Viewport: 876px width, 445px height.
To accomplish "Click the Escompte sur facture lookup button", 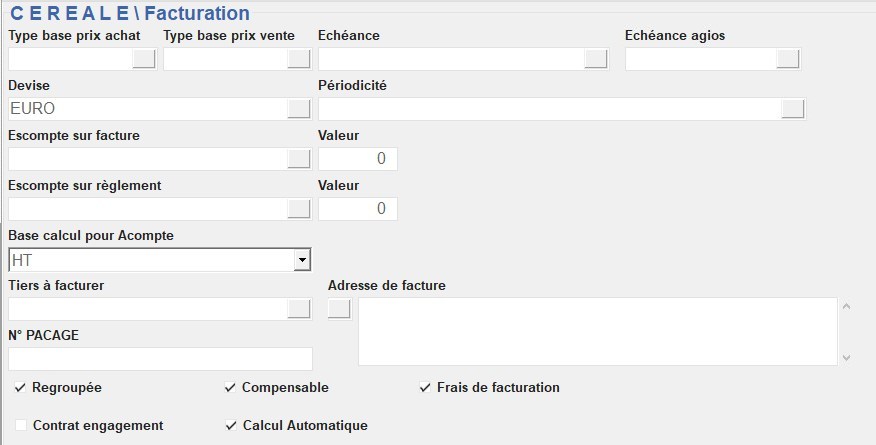I will pyautogui.click(x=298, y=159).
